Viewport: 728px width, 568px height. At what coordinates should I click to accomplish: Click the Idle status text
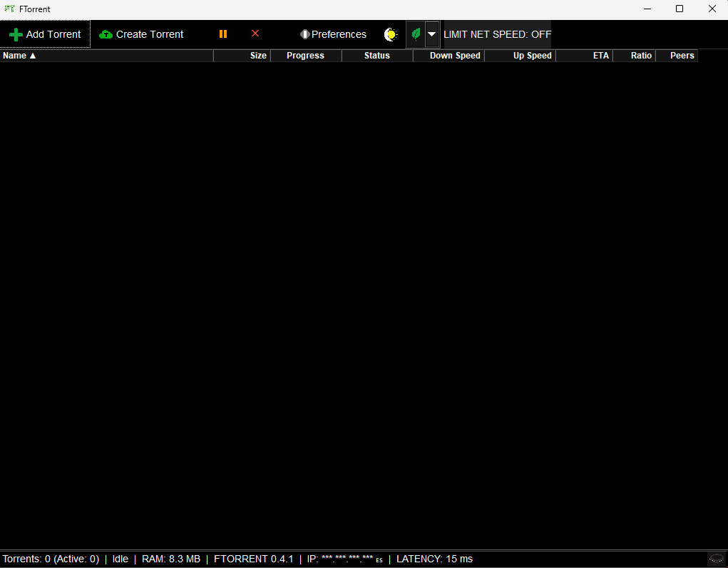pos(121,559)
